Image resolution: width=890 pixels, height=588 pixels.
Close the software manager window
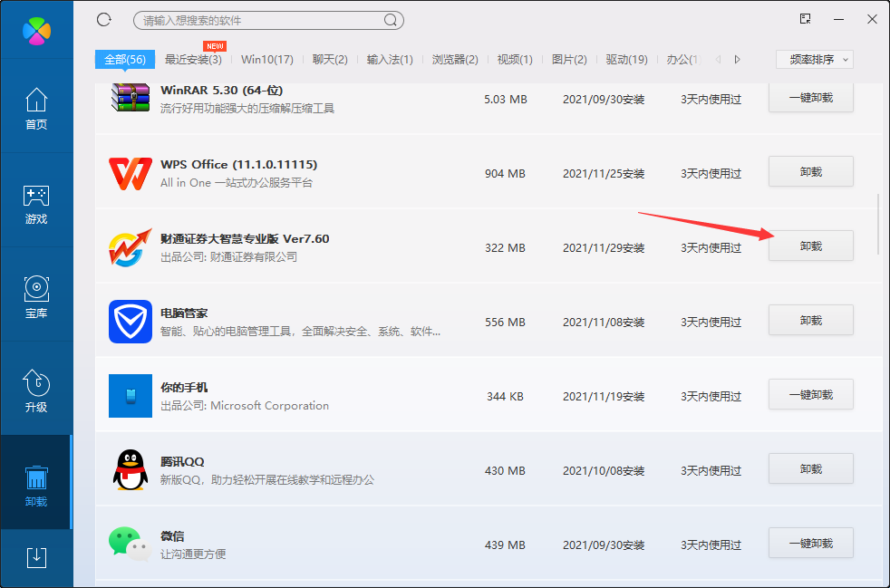[x=873, y=19]
